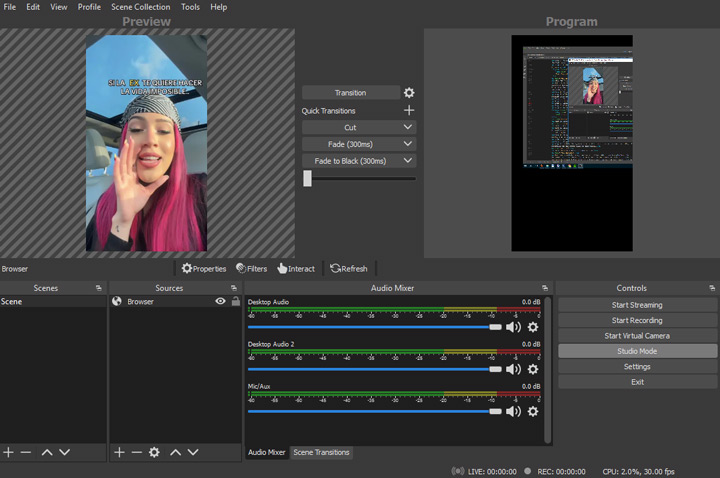Open transition settings gear icon
Viewport: 720px width, 478px height.
pos(409,93)
